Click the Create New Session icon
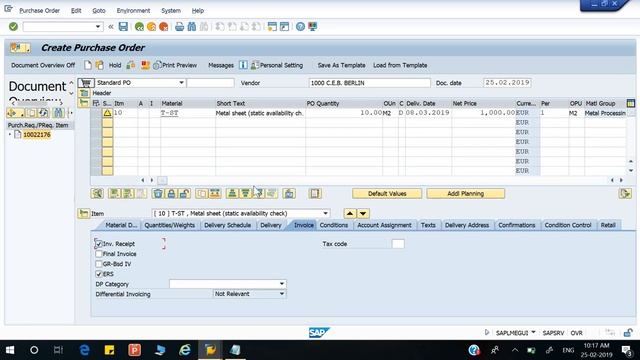Image resolution: width=640 pixels, height=360 pixels. click(272, 27)
